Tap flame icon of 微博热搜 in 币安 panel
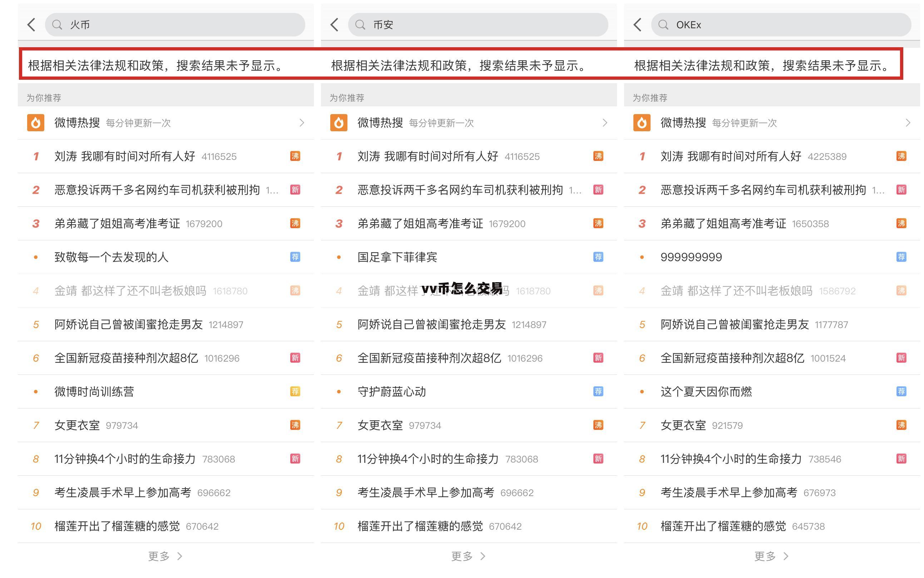Screen dimensions: 924x578 [x=339, y=123]
